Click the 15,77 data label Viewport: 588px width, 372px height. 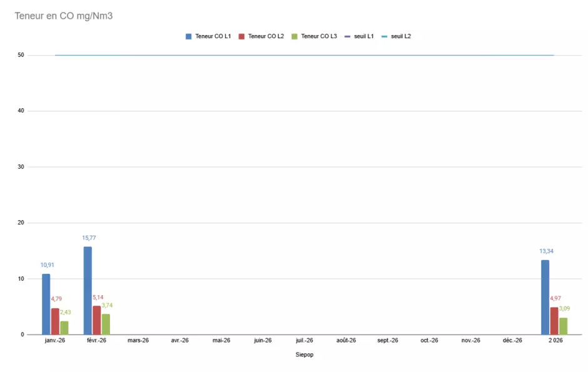tap(89, 238)
